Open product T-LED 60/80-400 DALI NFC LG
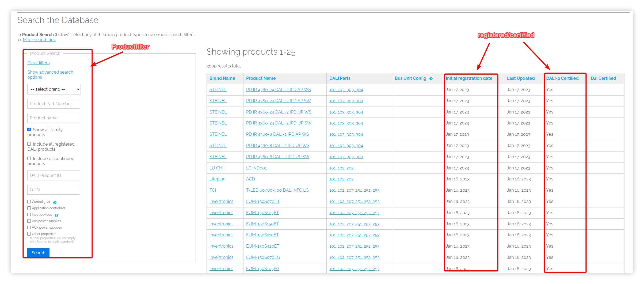This screenshot has width=644, height=284. pyautogui.click(x=277, y=190)
